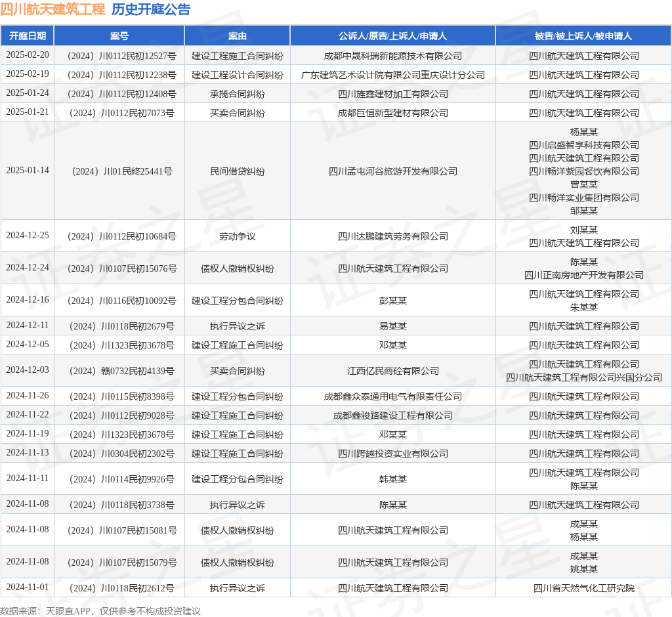The height and width of the screenshot is (617, 672).
Task: Select case number 川0118民初3738号
Action: pyautogui.click(x=121, y=505)
